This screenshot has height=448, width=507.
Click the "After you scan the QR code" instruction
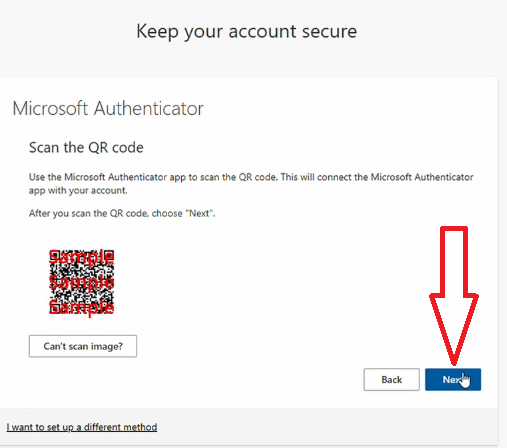(122, 213)
